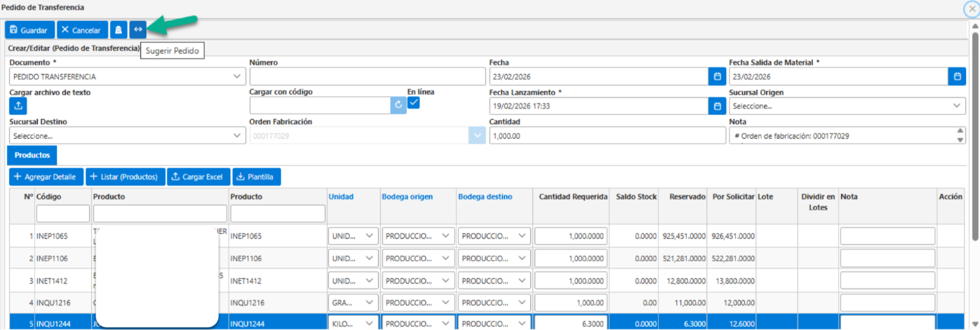Click the Agregar Detalle button

pyautogui.click(x=46, y=177)
